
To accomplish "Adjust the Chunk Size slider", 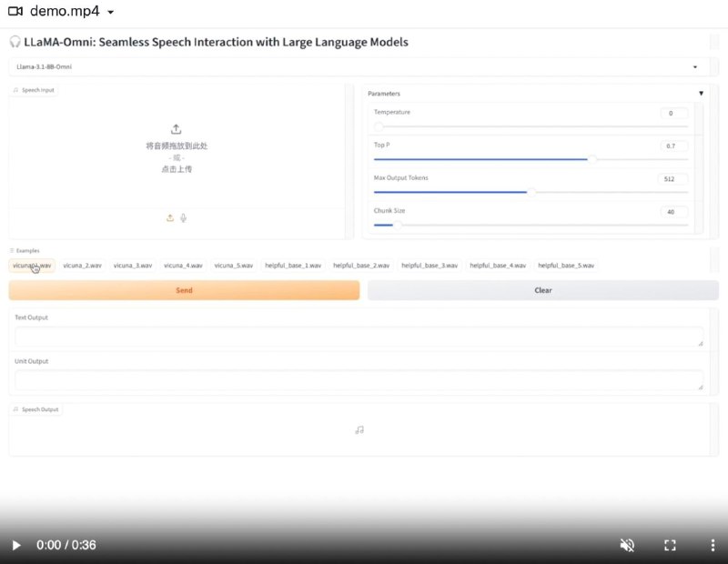I will click(531, 225).
